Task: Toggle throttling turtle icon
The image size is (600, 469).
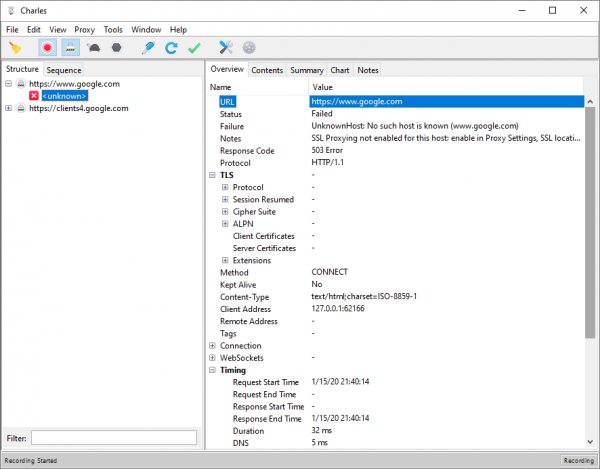Action: (94, 48)
